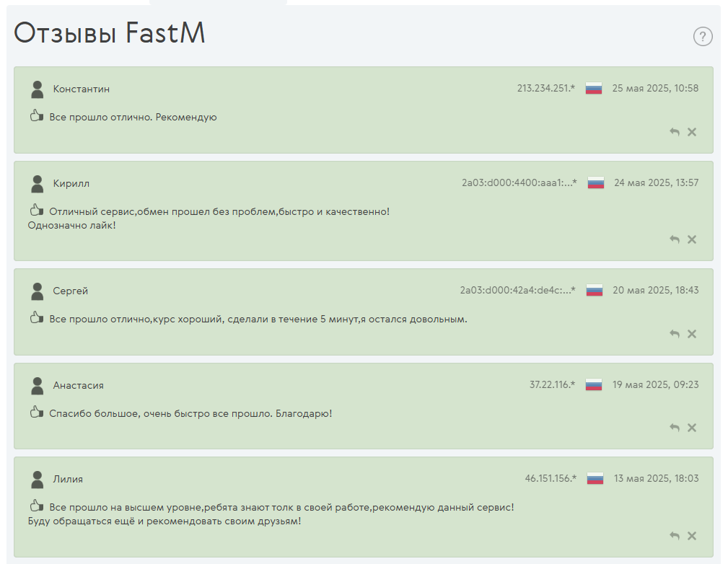Click Константин's user avatar icon

[x=37, y=89]
